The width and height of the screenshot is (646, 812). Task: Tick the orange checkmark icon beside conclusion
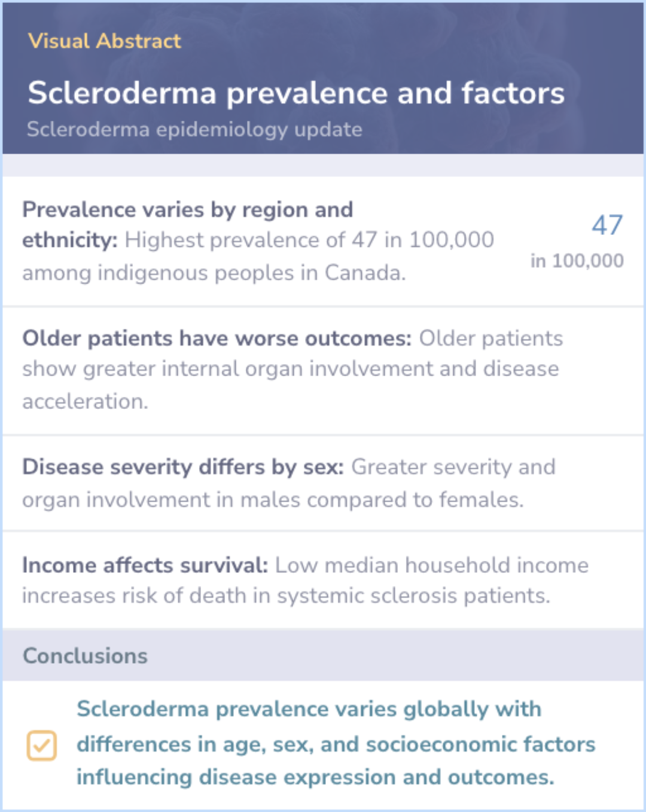click(41, 745)
